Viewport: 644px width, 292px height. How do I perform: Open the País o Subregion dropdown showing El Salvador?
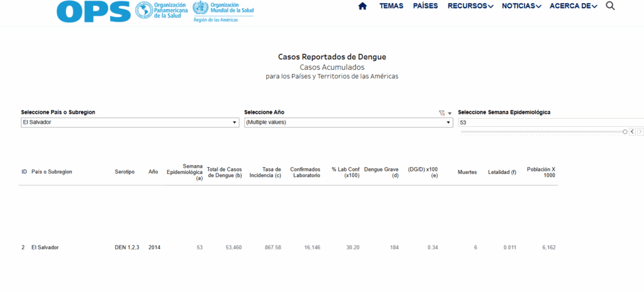130,122
